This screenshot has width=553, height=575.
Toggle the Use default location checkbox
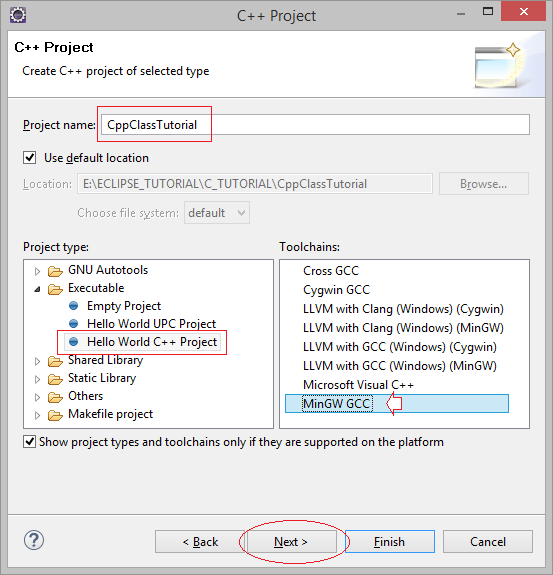29,158
